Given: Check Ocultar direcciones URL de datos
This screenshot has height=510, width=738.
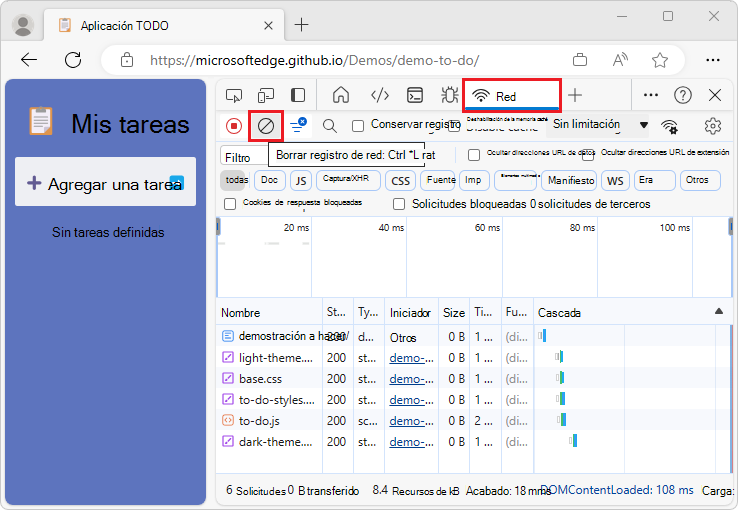Looking at the screenshot, I should coord(474,155).
